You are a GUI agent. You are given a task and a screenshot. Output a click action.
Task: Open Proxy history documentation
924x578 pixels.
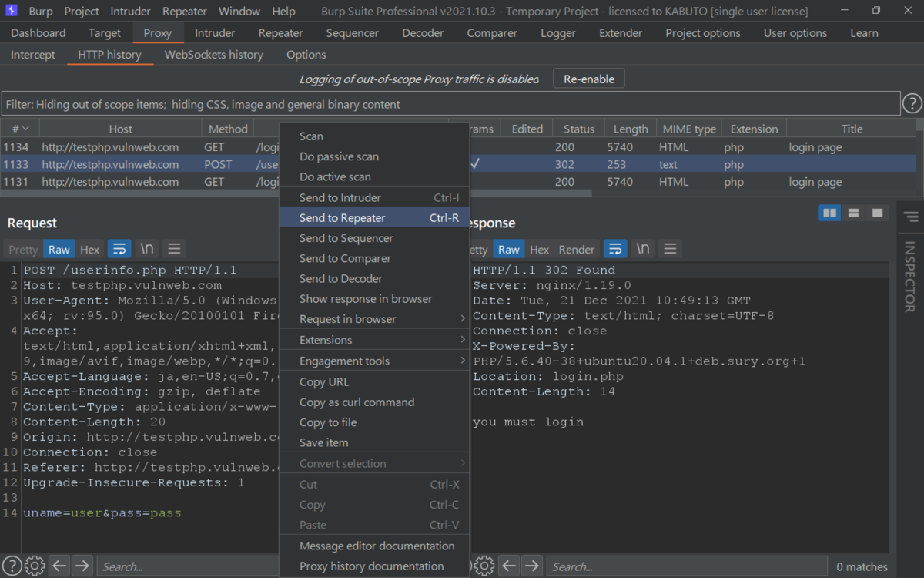[374, 566]
